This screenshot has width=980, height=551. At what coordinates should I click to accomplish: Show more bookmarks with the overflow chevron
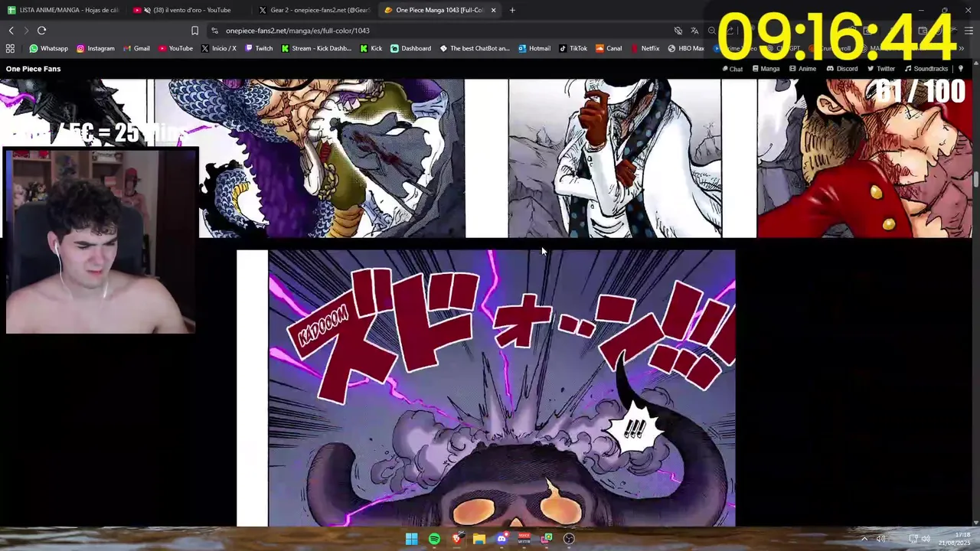(x=962, y=48)
